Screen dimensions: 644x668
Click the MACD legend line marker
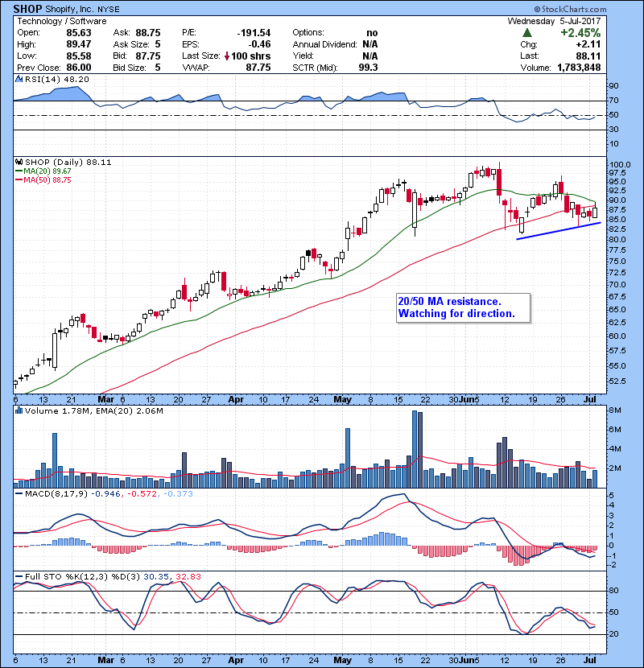(19, 493)
